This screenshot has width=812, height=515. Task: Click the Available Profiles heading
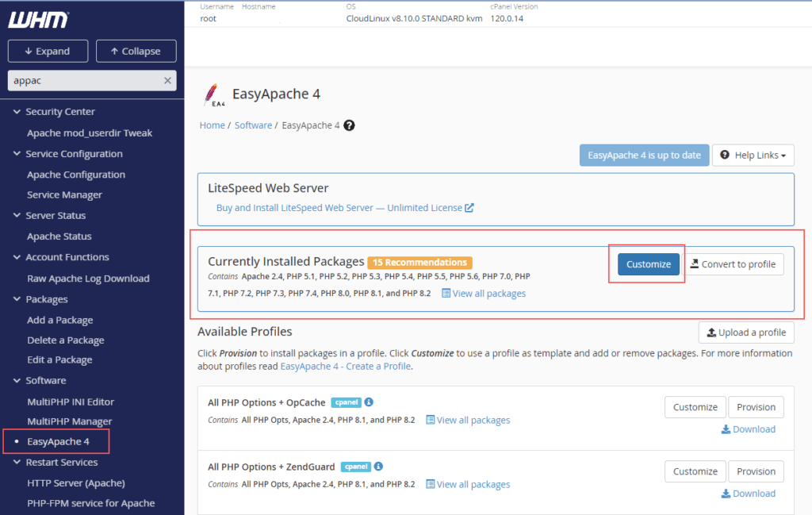[x=245, y=332]
